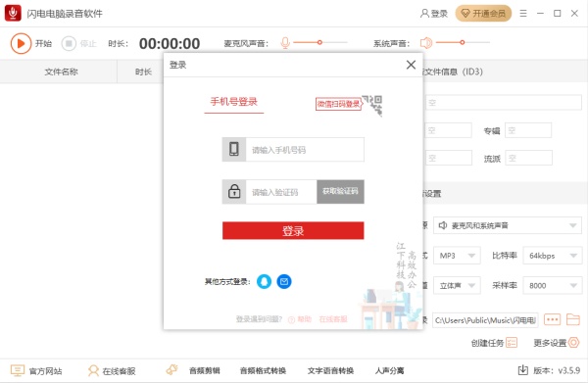Click the phone icon beside phone input
The width and height of the screenshot is (588, 383).
pyautogui.click(x=234, y=149)
